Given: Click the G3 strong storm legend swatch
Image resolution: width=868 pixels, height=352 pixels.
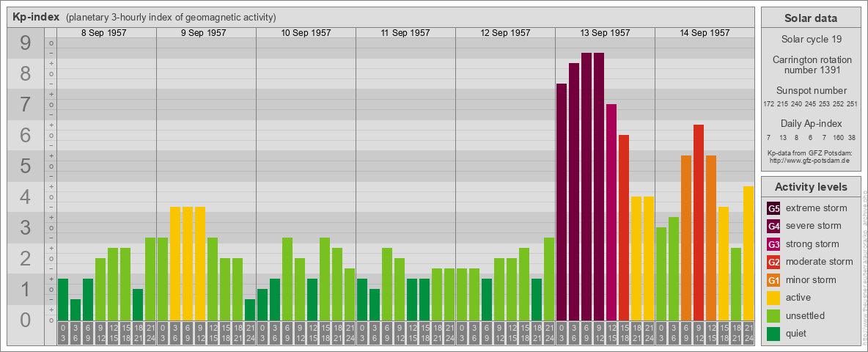Looking at the screenshot, I should tap(773, 244).
